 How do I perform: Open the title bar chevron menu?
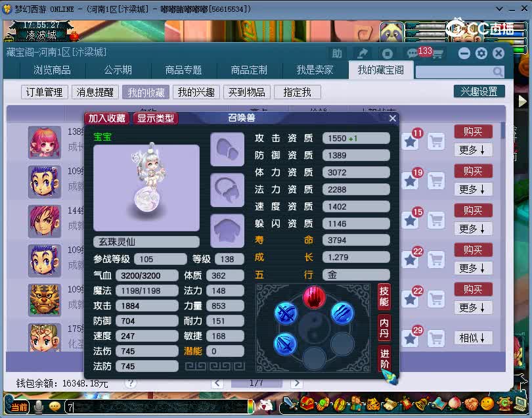coord(499,9)
